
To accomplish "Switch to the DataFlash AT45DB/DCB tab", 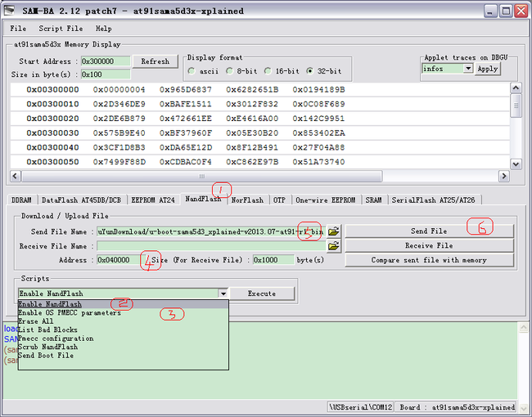I will click(x=81, y=200).
